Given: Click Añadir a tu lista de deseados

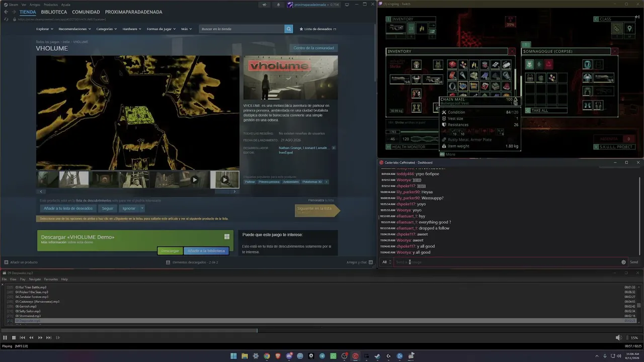Looking at the screenshot, I should point(68,208).
